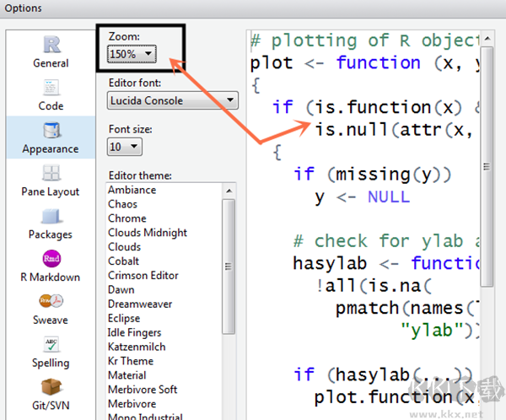Select the Ambiance editor theme

pyautogui.click(x=132, y=190)
